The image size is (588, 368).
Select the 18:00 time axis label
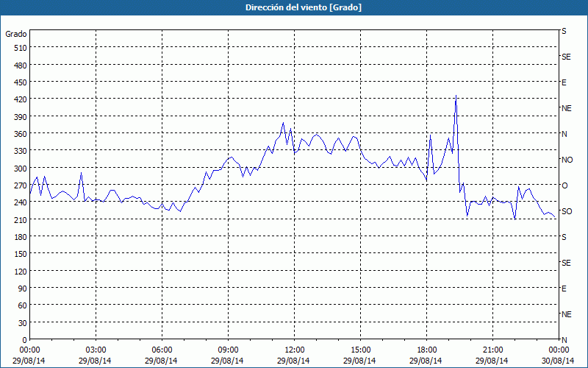tap(427, 350)
